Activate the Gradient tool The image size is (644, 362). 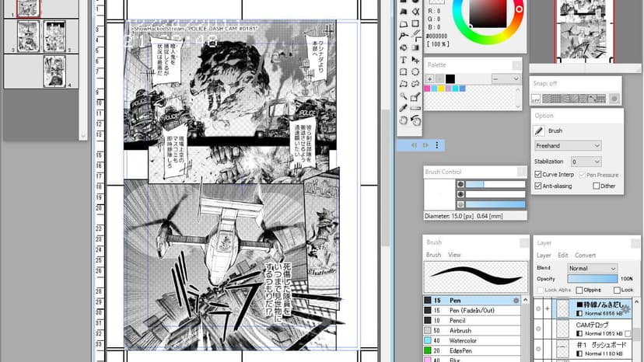point(415,47)
